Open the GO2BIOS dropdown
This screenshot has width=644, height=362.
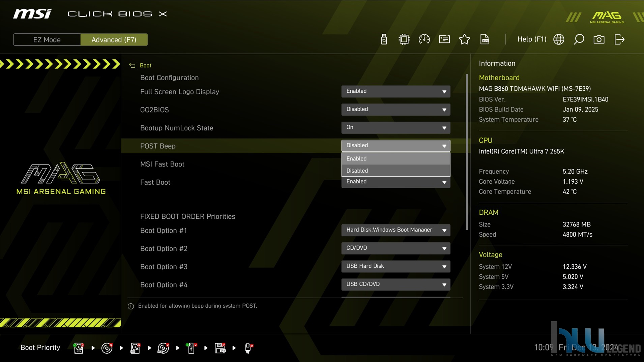[396, 109]
